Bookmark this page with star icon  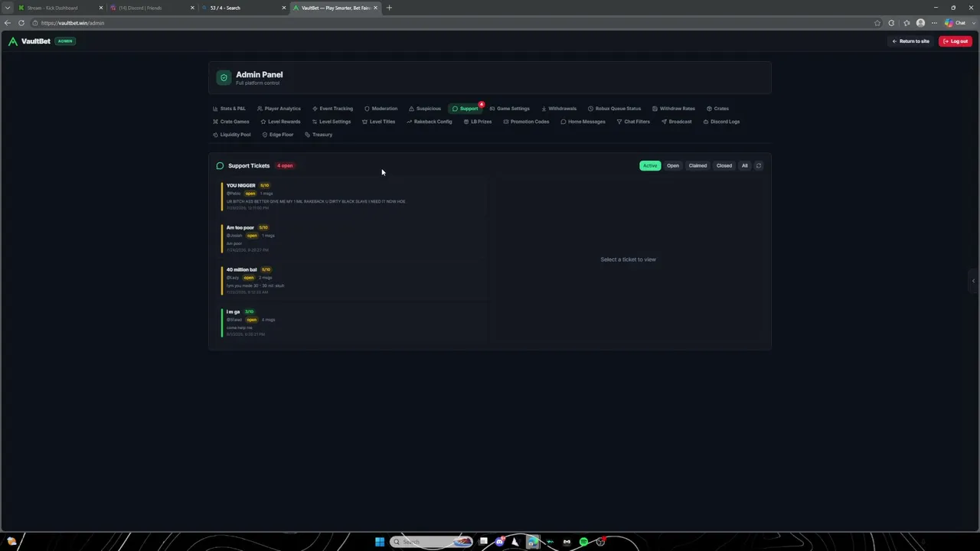point(877,23)
